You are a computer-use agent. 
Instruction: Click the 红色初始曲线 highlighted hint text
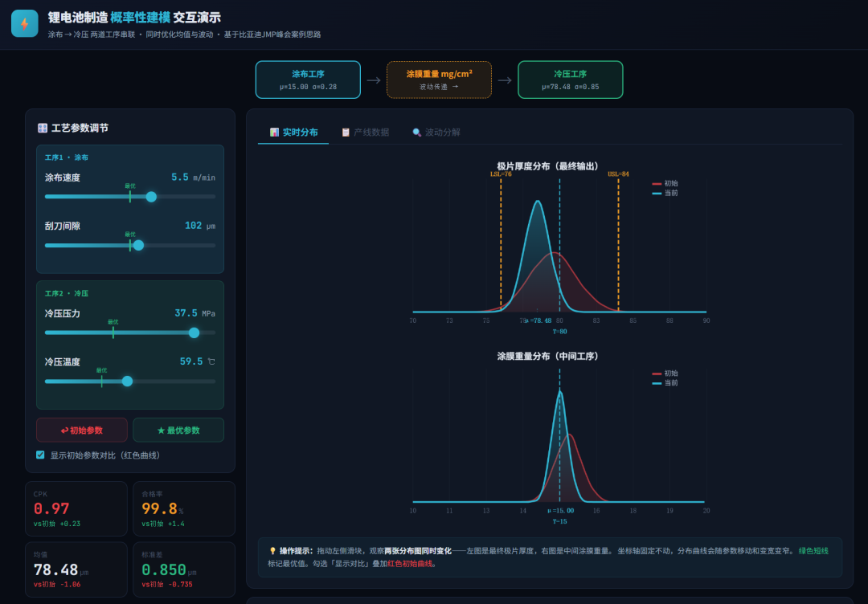410,564
